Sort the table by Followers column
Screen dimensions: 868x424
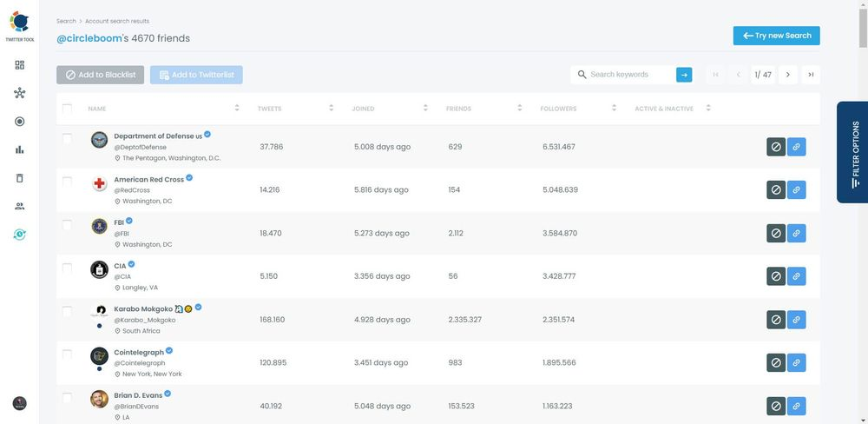point(613,109)
